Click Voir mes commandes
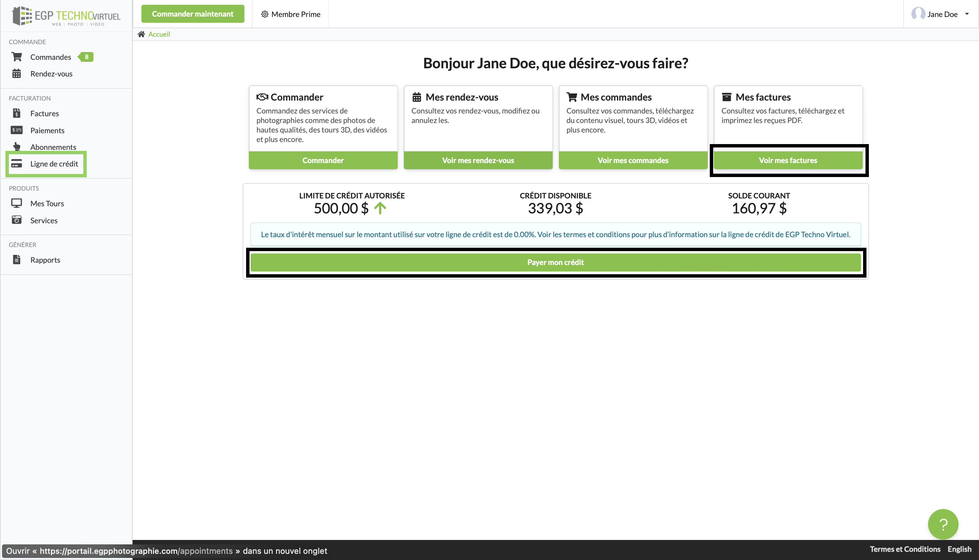The width and height of the screenshot is (979, 560). point(633,160)
